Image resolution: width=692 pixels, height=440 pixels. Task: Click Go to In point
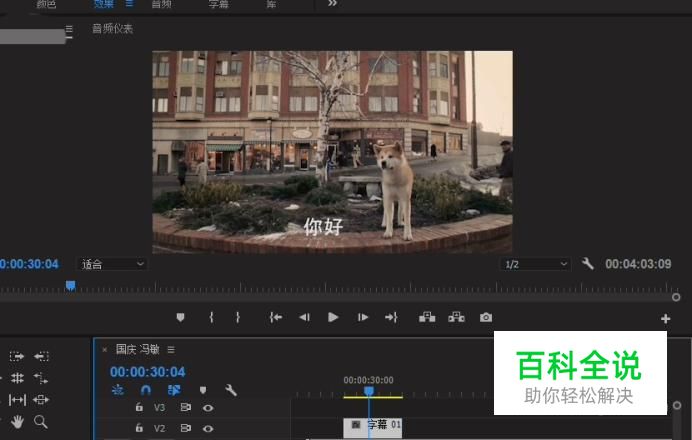coord(276,317)
